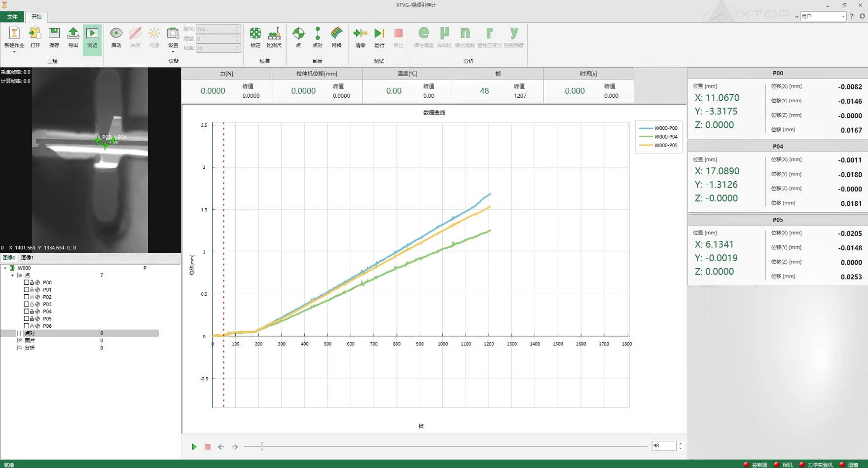
Task: Click the frame slider handle
Action: pos(262,446)
